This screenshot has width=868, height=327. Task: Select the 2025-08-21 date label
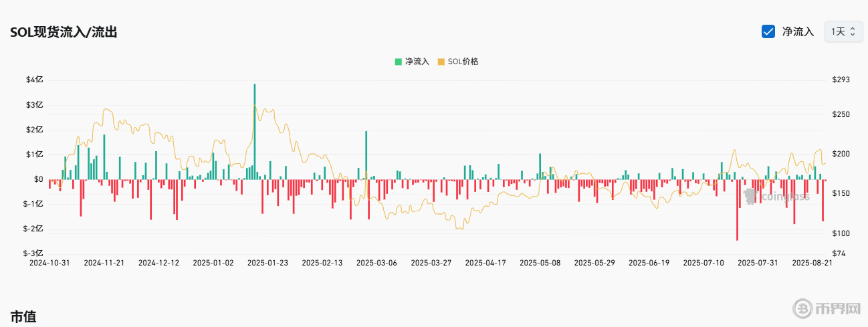point(812,263)
